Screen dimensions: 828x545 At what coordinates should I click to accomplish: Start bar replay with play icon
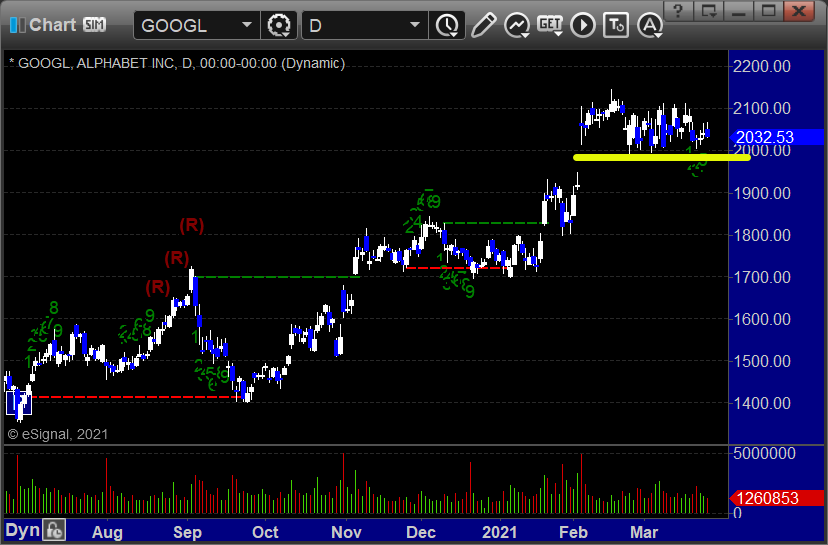pyautogui.click(x=583, y=25)
